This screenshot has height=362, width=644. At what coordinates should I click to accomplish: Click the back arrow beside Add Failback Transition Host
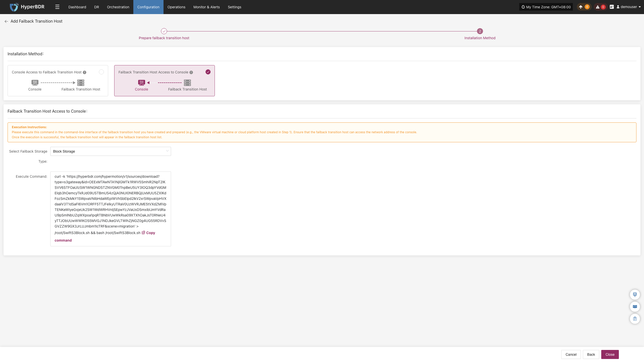[x=6, y=21]
